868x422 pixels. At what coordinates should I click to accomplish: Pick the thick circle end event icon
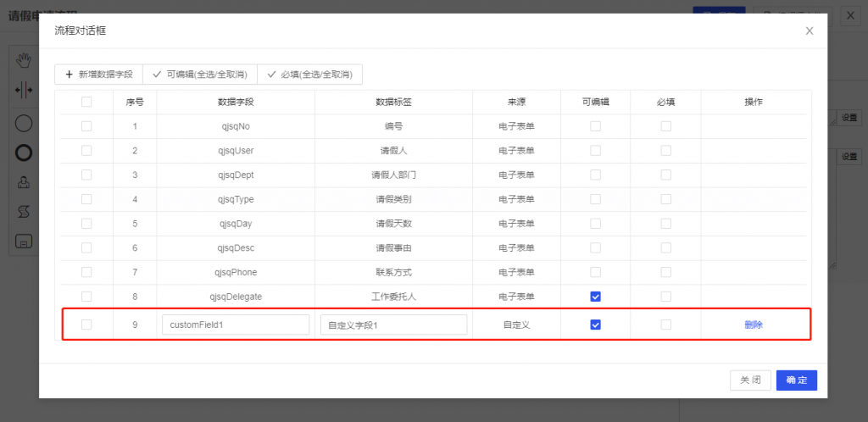click(24, 153)
